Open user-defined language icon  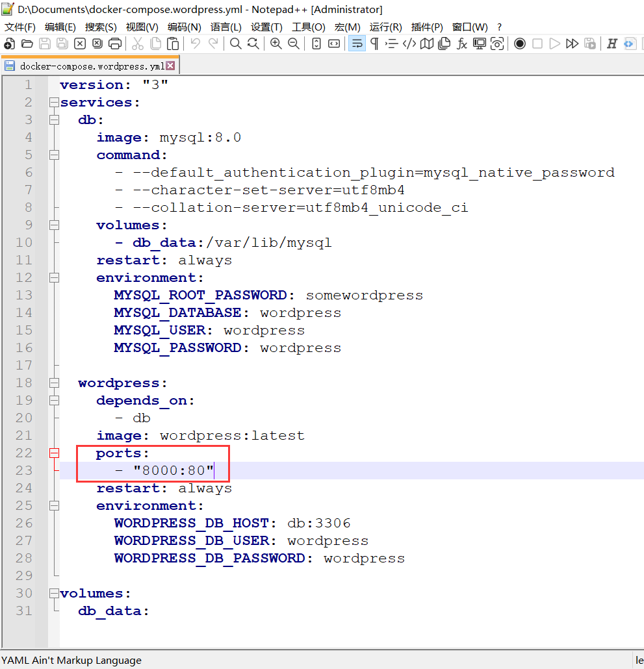(x=409, y=44)
